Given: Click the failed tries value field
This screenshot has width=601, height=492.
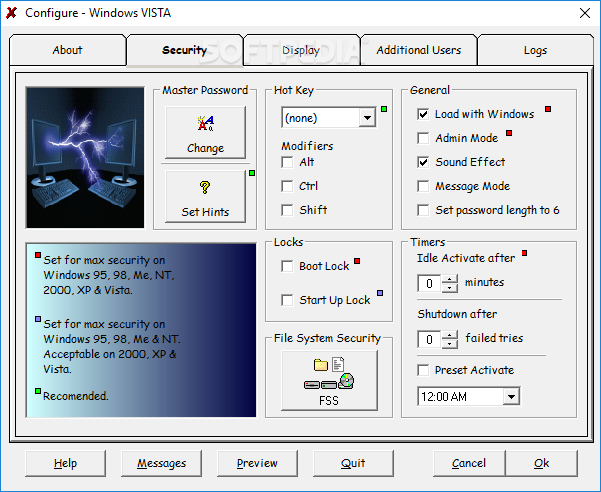Looking at the screenshot, I should pyautogui.click(x=429, y=339).
